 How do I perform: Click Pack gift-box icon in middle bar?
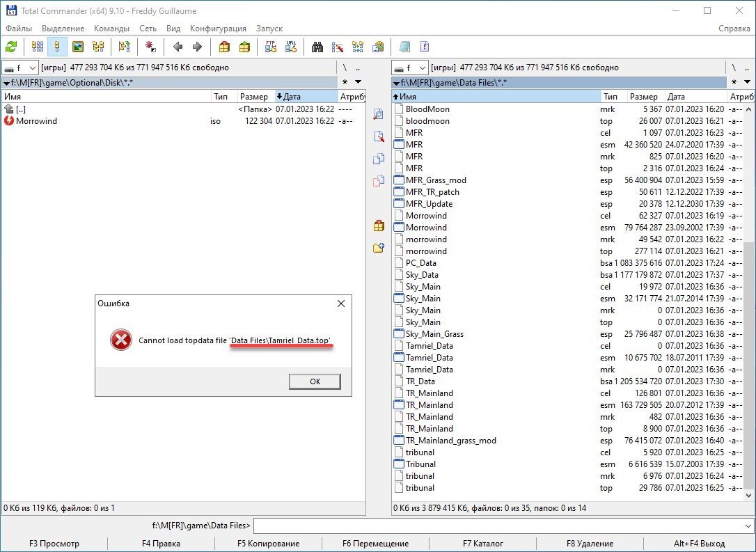click(379, 226)
